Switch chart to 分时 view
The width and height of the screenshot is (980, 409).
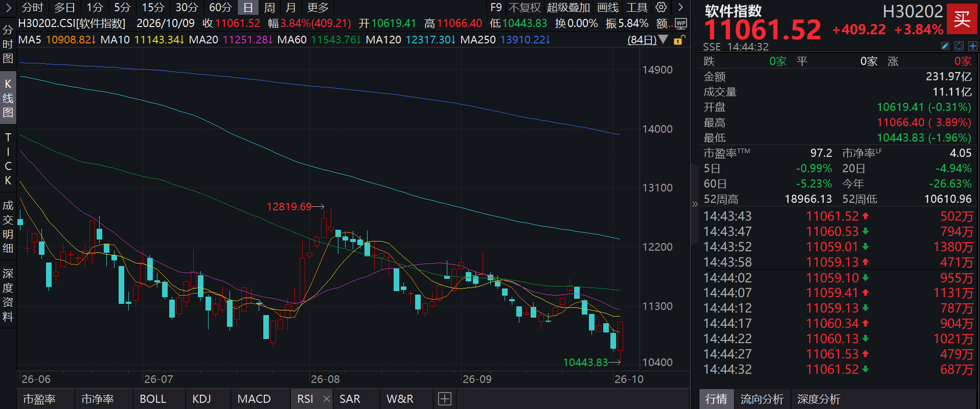click(x=33, y=7)
